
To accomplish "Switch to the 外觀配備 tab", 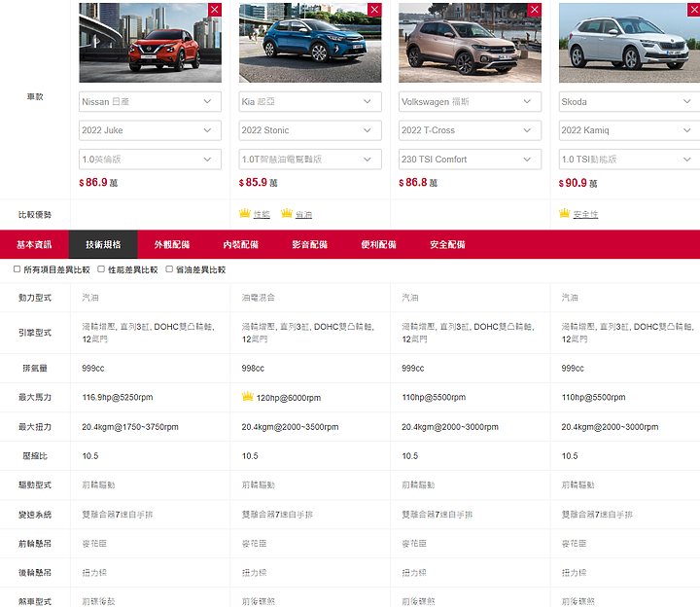I will click(x=172, y=244).
